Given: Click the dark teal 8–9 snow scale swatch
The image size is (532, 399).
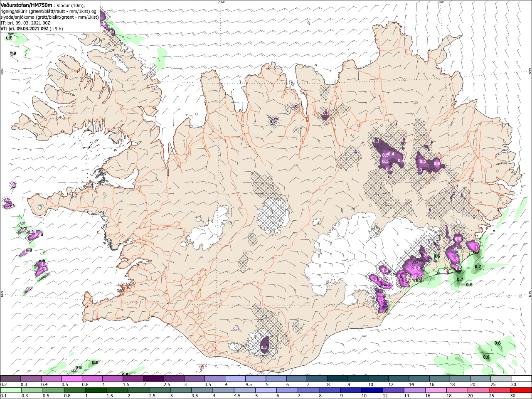Looking at the screenshot, I should (337, 379).
